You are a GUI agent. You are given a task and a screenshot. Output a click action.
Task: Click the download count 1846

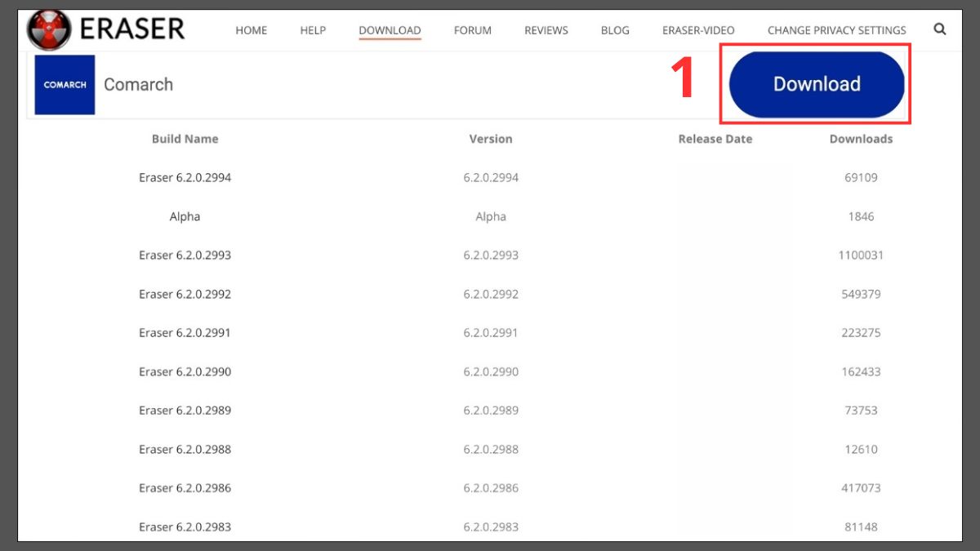862,216
